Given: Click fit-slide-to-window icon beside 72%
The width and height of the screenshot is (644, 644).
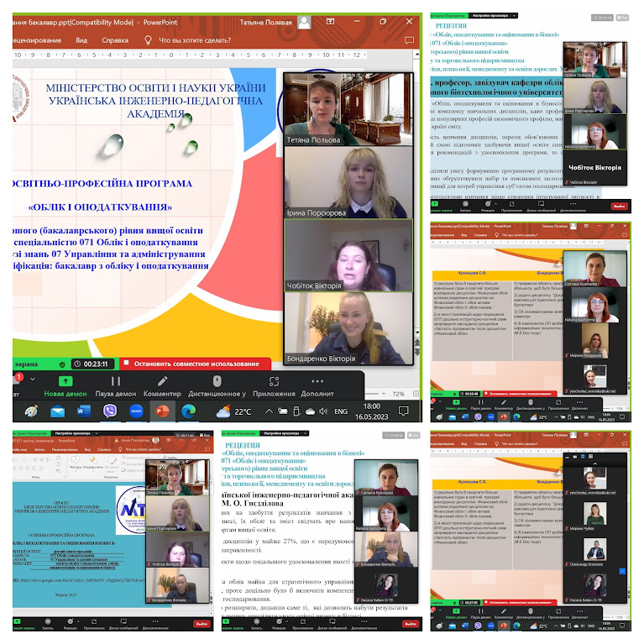Looking at the screenshot, I should pyautogui.click(x=416, y=394).
